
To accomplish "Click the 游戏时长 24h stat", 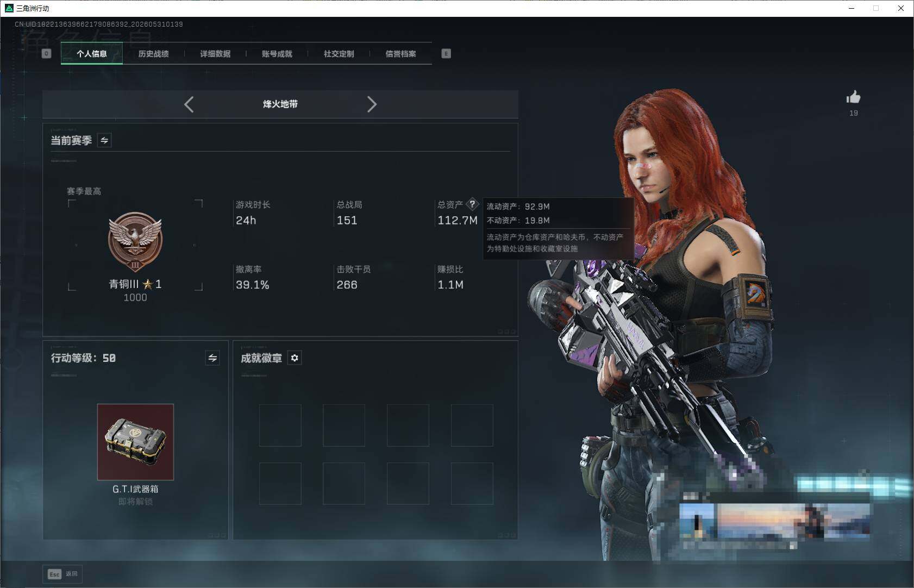I will point(253,212).
